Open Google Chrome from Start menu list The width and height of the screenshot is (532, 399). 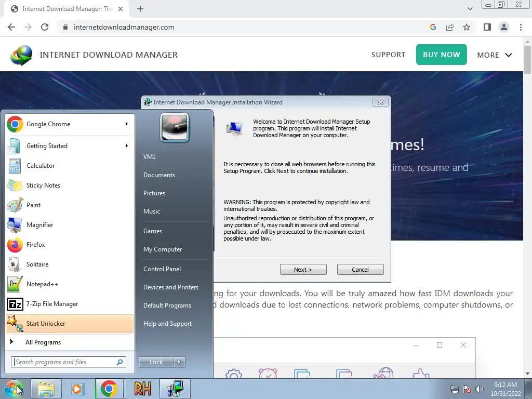pos(70,124)
